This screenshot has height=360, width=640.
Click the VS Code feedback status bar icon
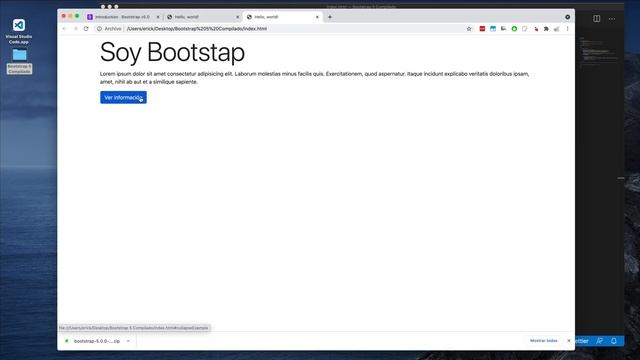coord(600,341)
